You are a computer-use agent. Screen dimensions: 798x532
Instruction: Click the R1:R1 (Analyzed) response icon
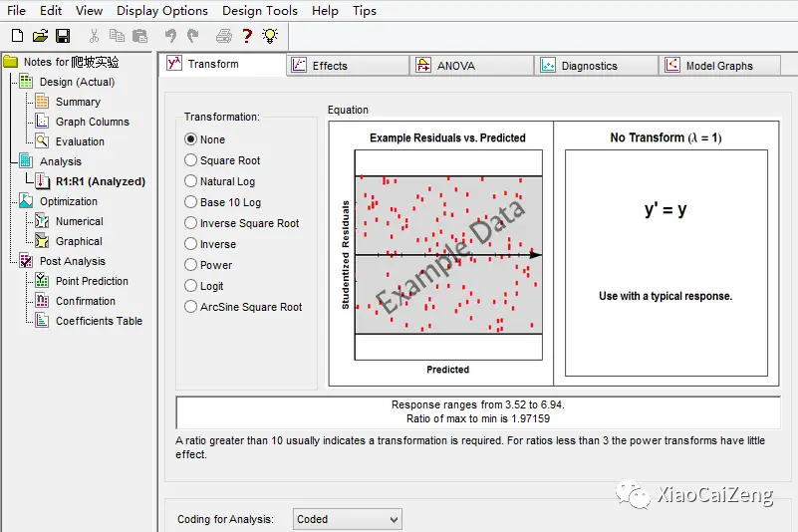(x=43, y=181)
